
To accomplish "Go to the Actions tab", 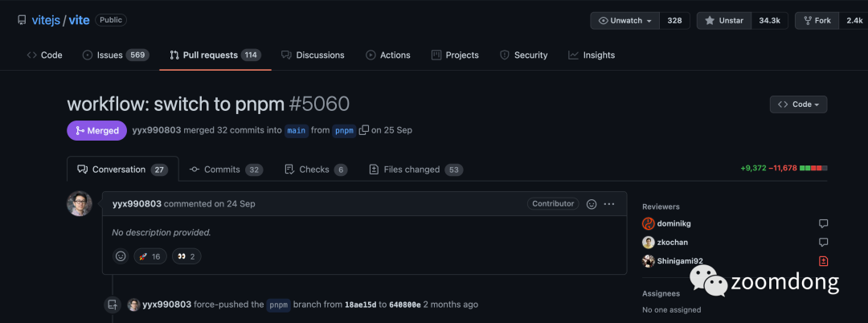I will pyautogui.click(x=388, y=55).
